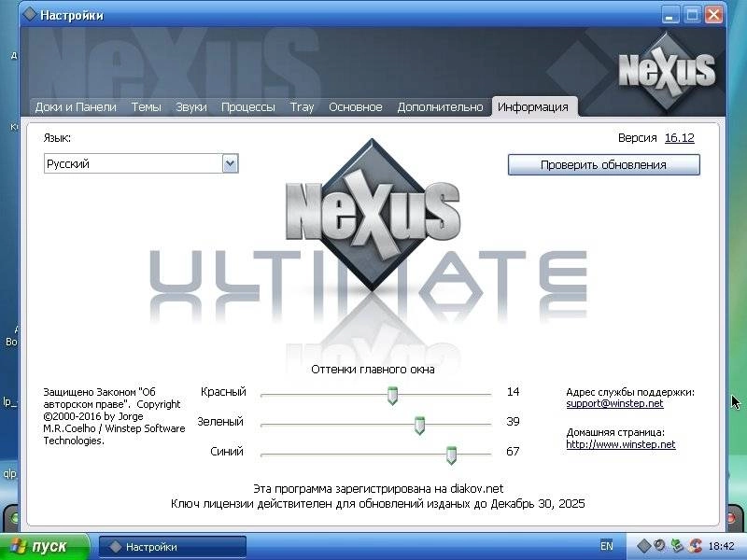The image size is (747, 560).
Task: Open the Звуки tab
Action: click(x=191, y=107)
